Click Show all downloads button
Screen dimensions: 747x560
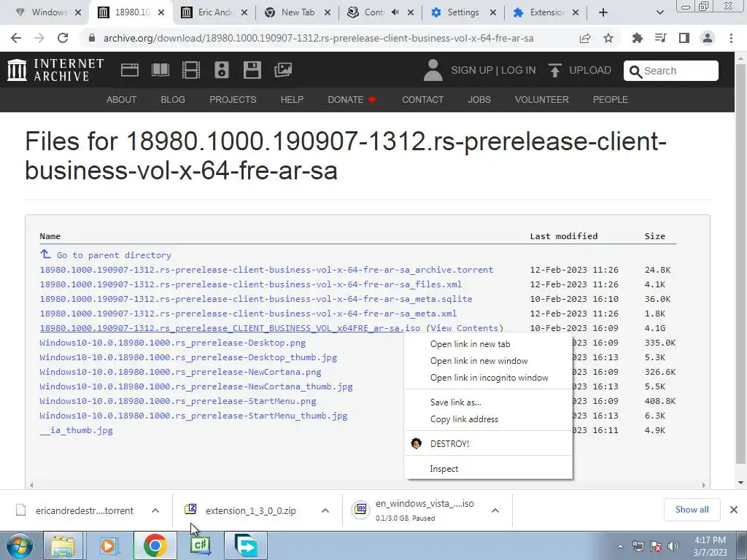pyautogui.click(x=692, y=510)
